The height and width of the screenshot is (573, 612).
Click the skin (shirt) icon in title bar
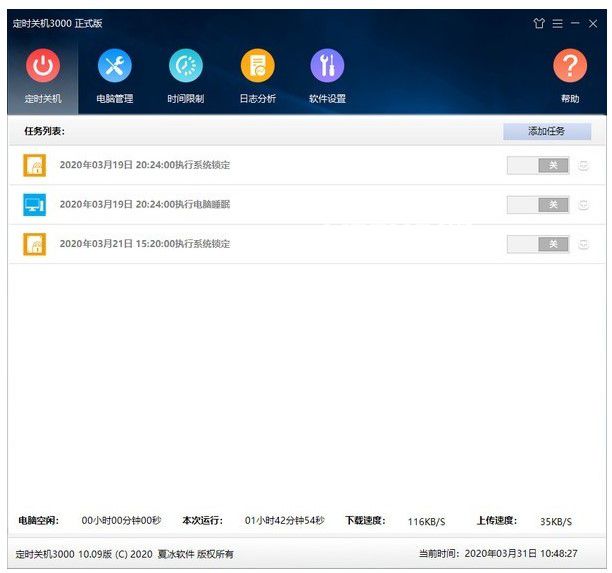(x=539, y=23)
